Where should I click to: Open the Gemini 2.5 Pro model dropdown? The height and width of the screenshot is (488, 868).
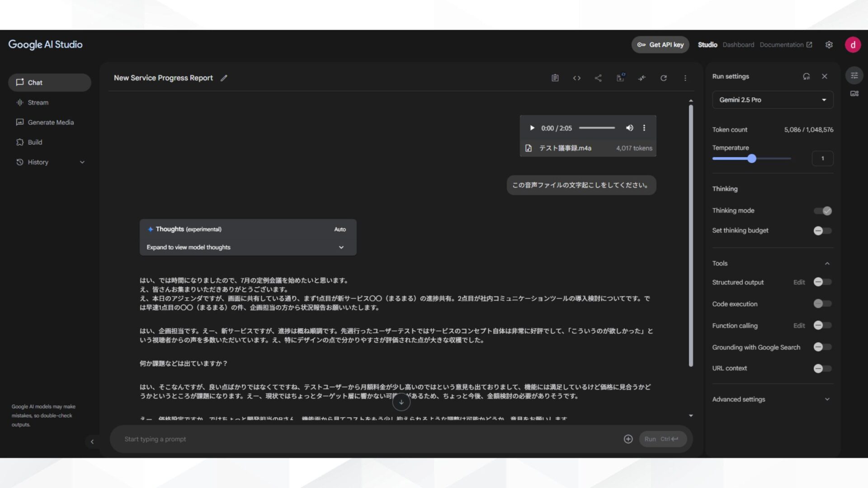772,99
